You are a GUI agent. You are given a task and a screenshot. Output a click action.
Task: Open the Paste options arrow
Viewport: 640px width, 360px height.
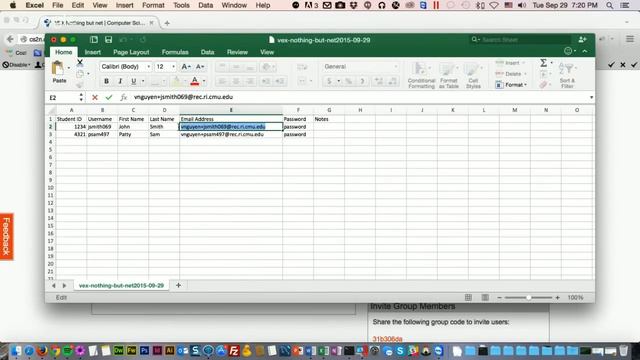(x=69, y=68)
